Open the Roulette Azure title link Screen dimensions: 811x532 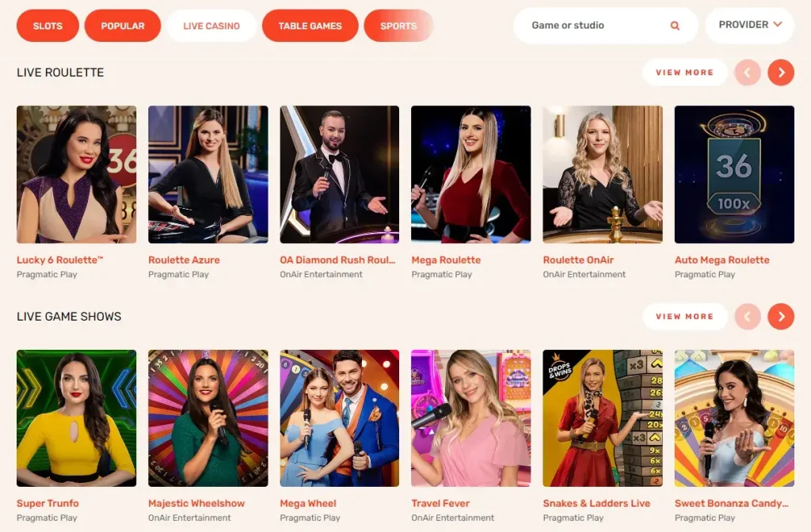pyautogui.click(x=184, y=260)
